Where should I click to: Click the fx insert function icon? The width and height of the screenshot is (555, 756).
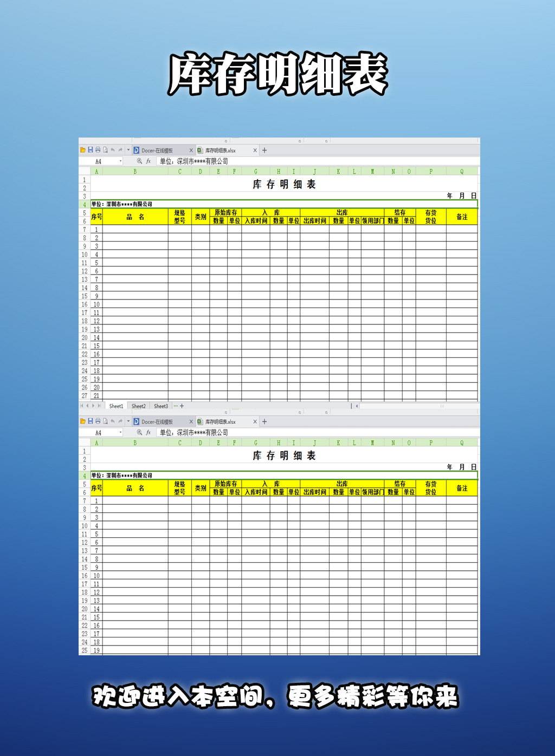[147, 161]
